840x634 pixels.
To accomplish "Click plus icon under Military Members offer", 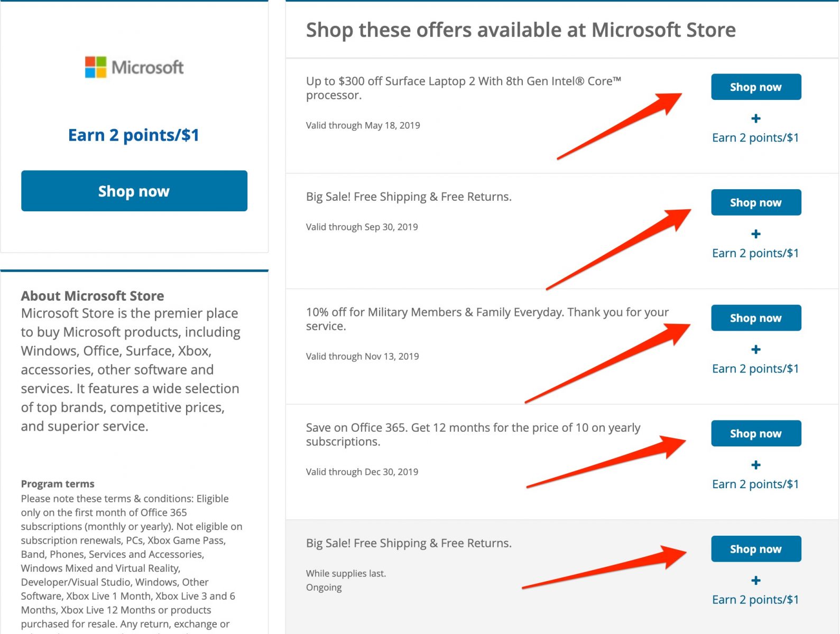I will [x=756, y=349].
